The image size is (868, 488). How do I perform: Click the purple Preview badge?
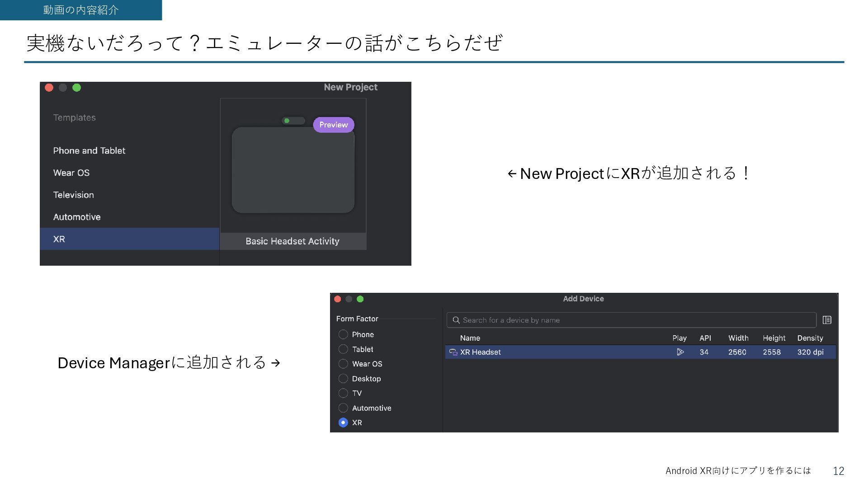(x=334, y=125)
